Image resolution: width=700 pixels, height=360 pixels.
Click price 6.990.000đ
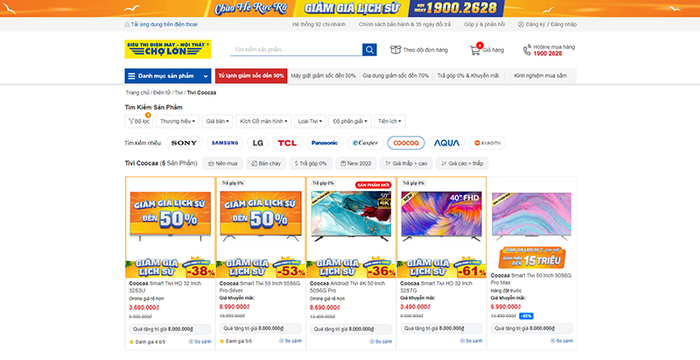[x=506, y=307]
